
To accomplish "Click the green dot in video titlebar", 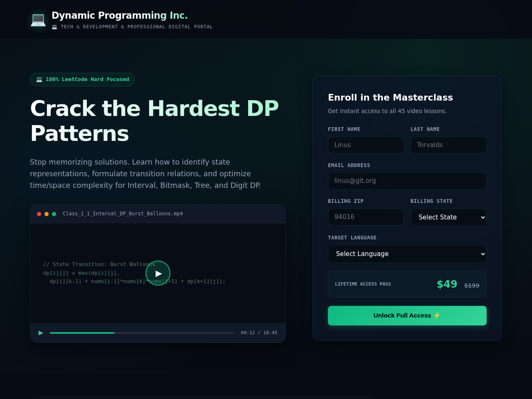I will [54, 214].
